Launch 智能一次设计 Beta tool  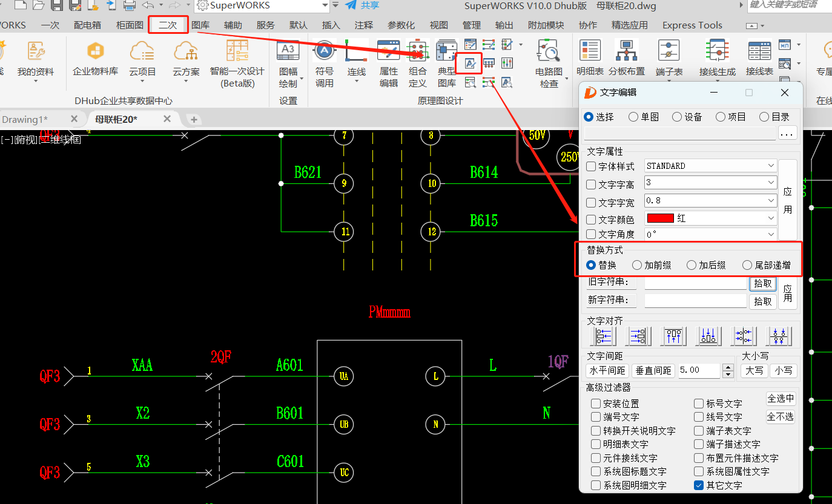tap(237, 64)
